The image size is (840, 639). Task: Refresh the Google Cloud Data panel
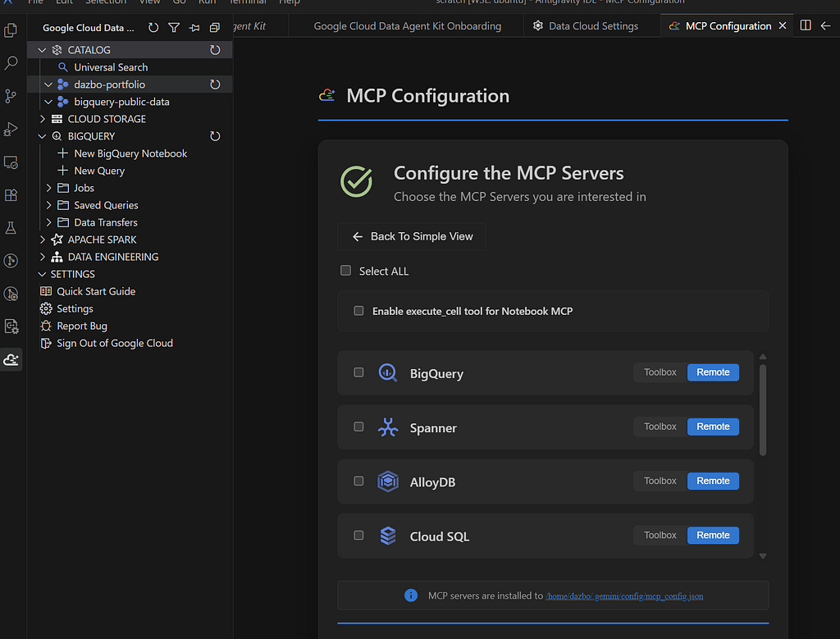point(153,27)
